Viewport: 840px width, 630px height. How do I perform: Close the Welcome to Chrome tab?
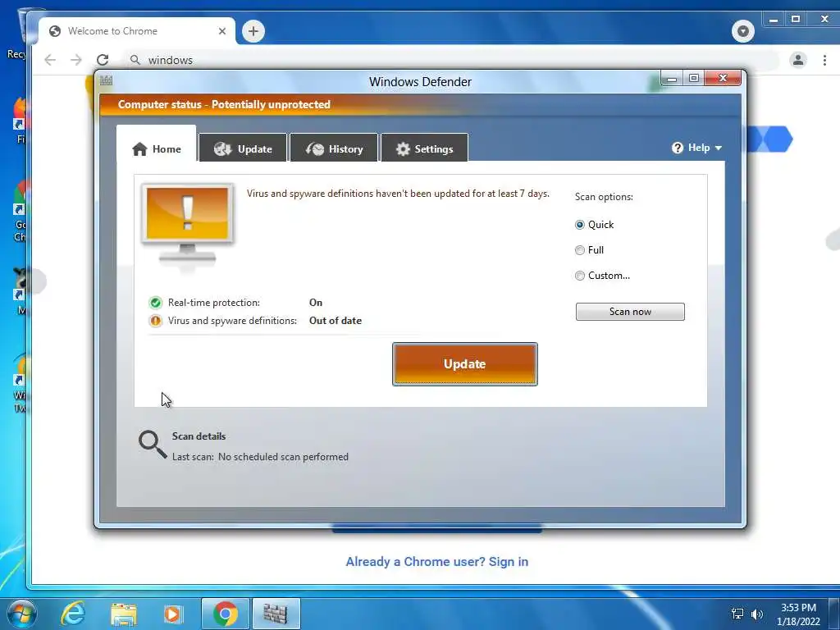221,31
